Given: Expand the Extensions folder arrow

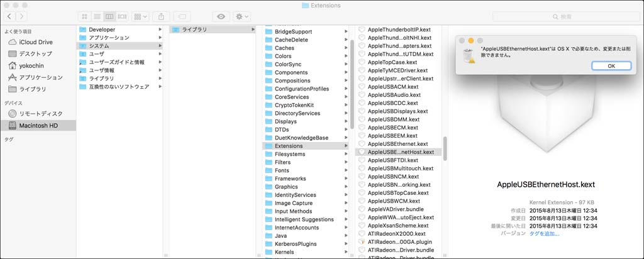Looking at the screenshot, I should click(x=347, y=146).
